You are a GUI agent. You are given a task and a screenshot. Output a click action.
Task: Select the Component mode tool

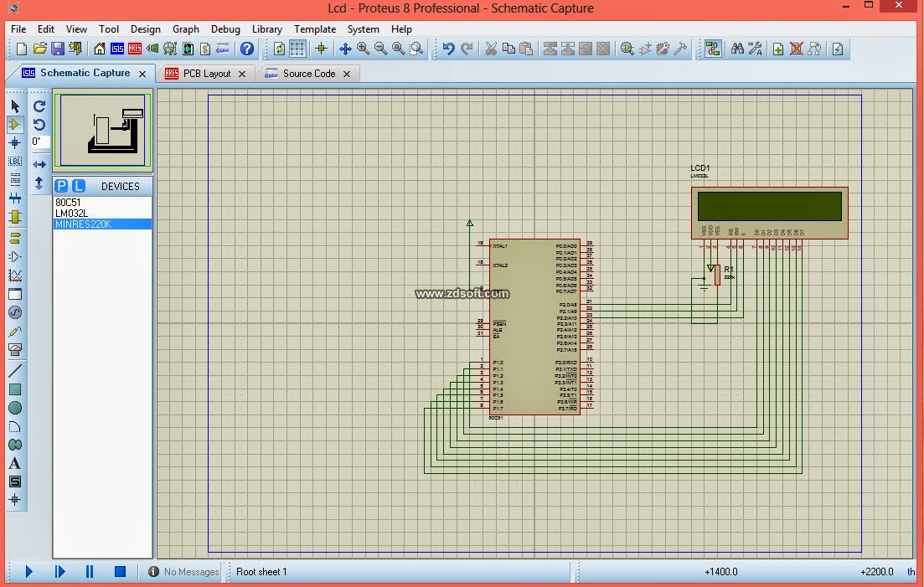[x=14, y=125]
